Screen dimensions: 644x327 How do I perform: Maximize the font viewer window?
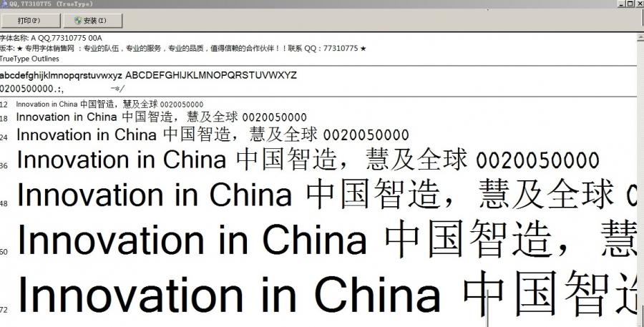[x=630, y=4]
